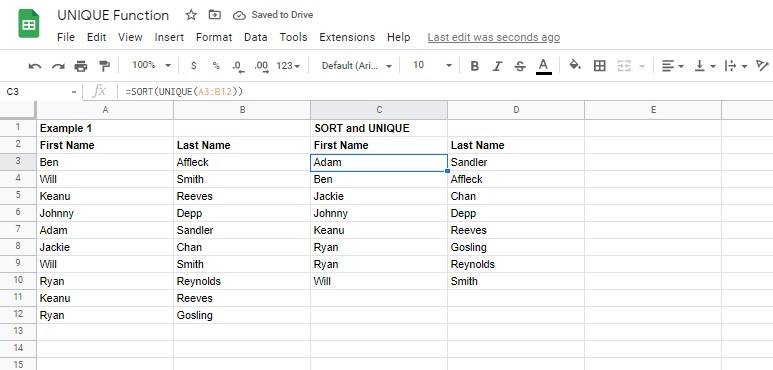The height and width of the screenshot is (370, 773).
Task: Select column C header
Action: click(x=379, y=110)
